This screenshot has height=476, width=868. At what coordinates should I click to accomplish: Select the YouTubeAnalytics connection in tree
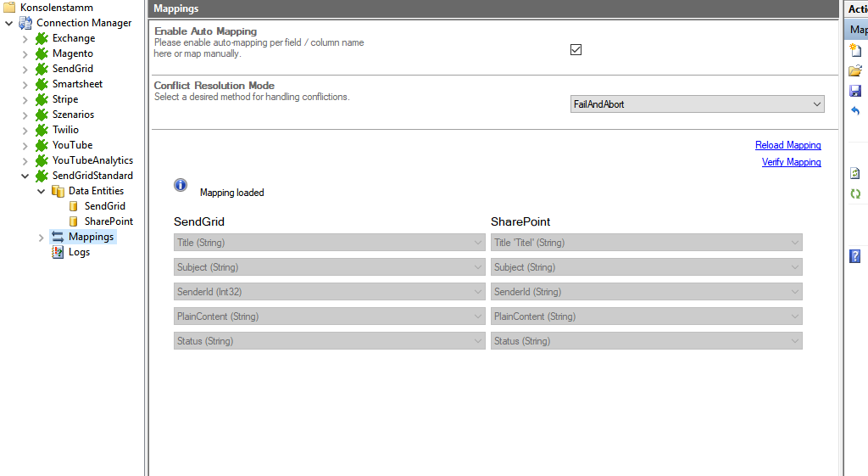point(92,160)
